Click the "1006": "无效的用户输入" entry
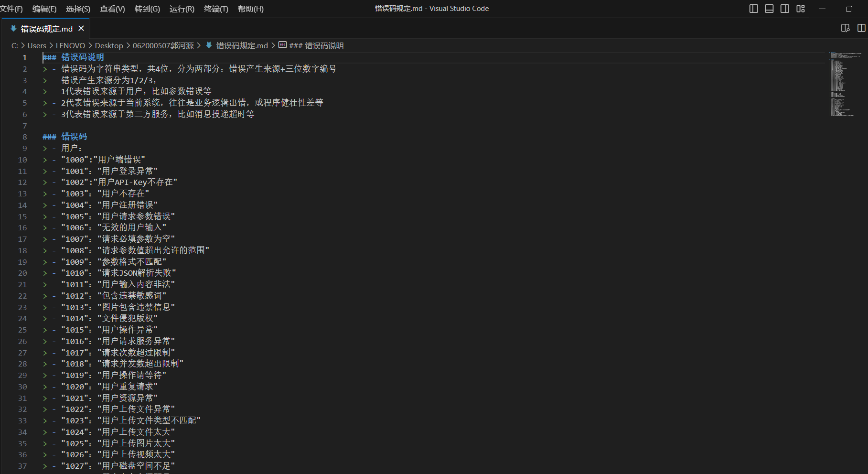 click(114, 228)
